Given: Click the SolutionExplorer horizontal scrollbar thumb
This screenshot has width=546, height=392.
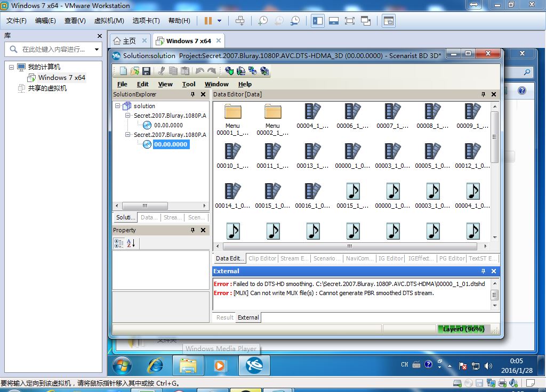Looking at the screenshot, I should click(145, 206).
